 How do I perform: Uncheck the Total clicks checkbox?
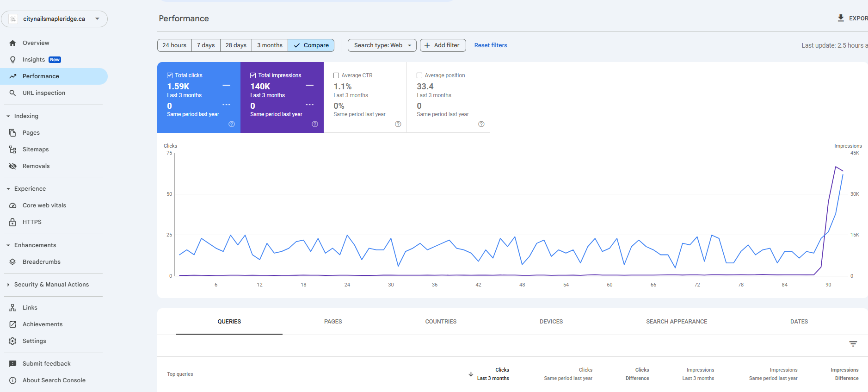click(170, 75)
